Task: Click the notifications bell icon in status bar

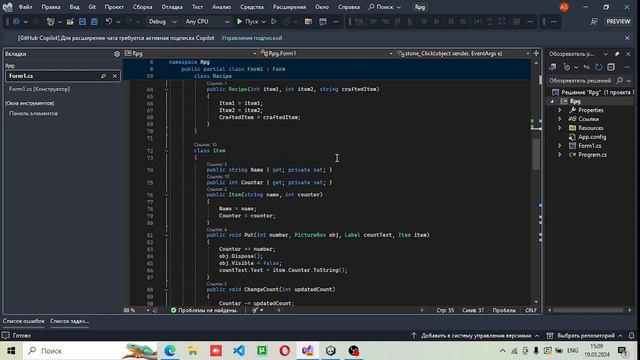Action: [631, 336]
